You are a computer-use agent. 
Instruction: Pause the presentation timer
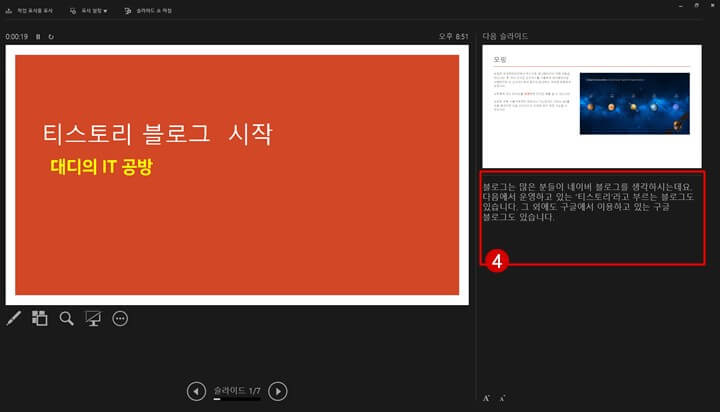click(x=38, y=37)
